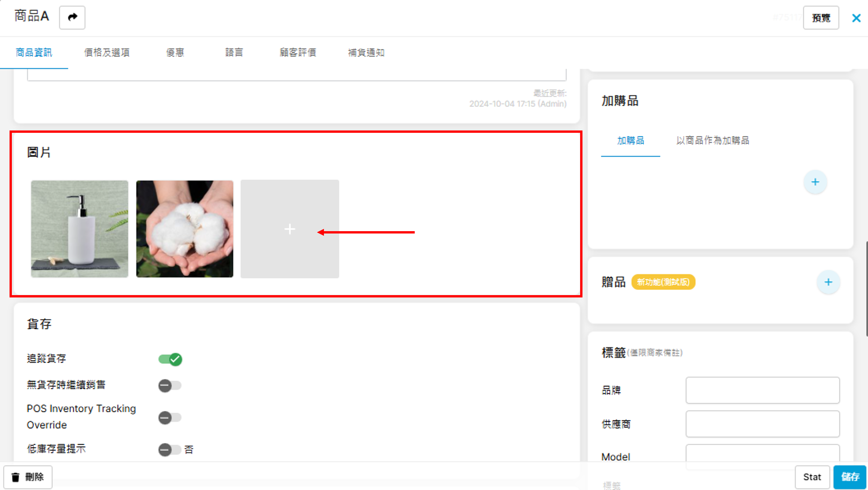
Task: Switch to 價格及選項 tab
Action: point(107,53)
